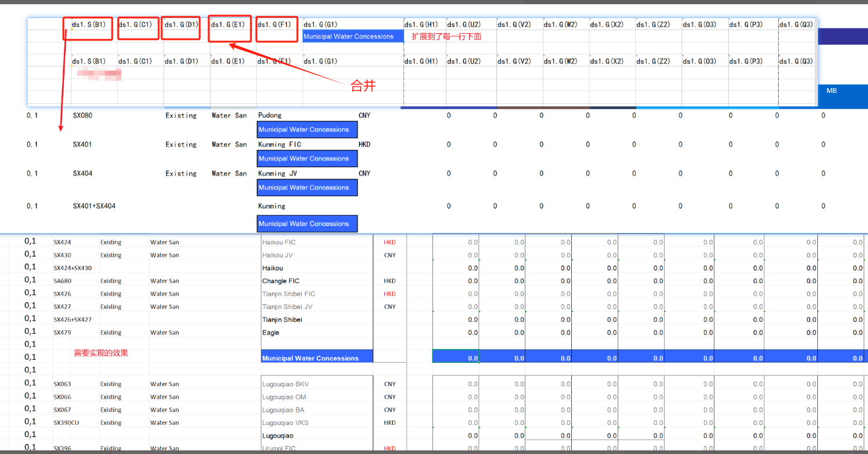
Task: Select the SX479 cell
Action: 62,333
